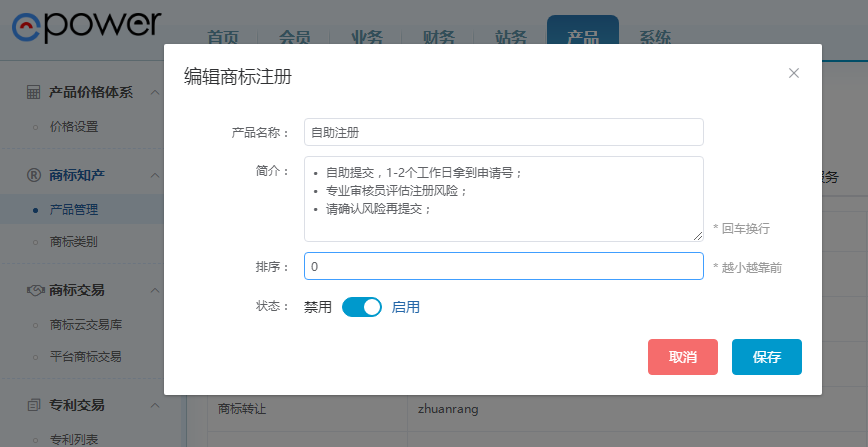Collapse the 商标交易 section chevron

pos(156,290)
